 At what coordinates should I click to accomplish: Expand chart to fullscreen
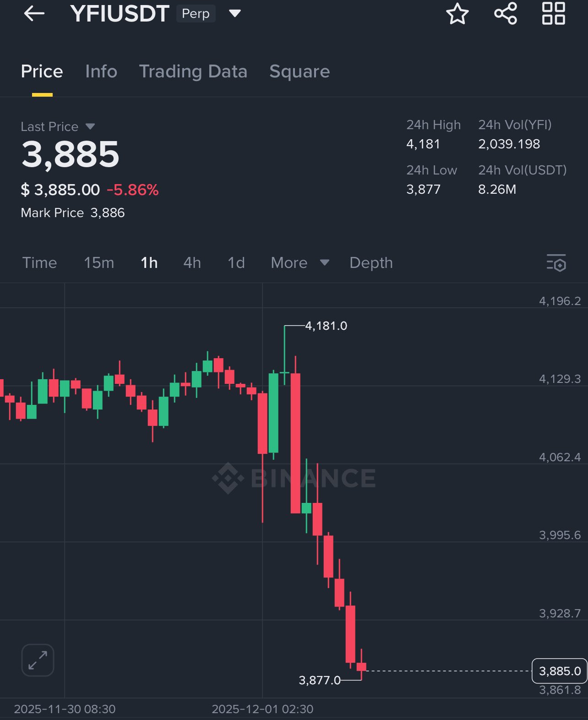point(38,660)
